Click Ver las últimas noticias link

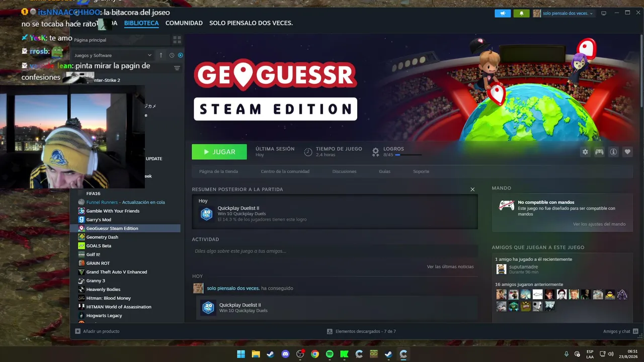tap(450, 266)
